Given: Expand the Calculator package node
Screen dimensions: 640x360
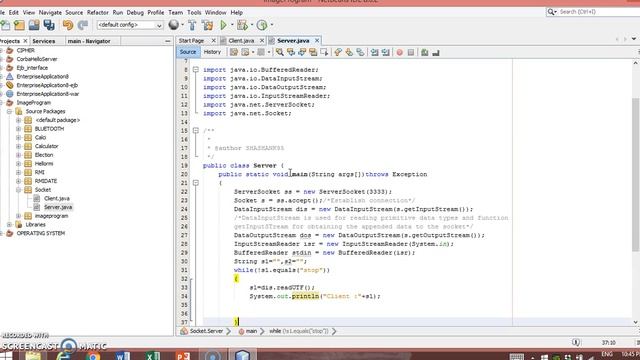Looking at the screenshot, I should [x=18, y=146].
